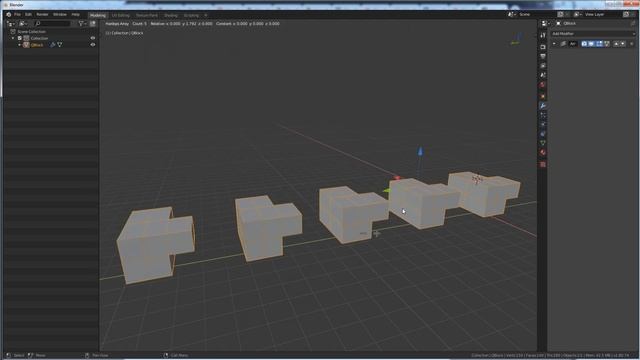Open the Scene properties tab
This screenshot has width=640, height=360.
point(543,75)
